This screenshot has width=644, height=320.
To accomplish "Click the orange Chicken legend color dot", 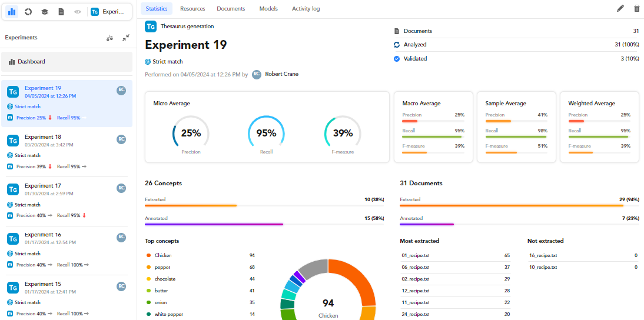I will (148, 255).
